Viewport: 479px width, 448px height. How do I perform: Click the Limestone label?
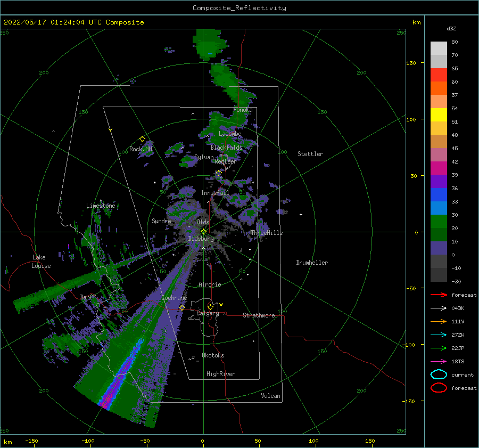tap(101, 206)
